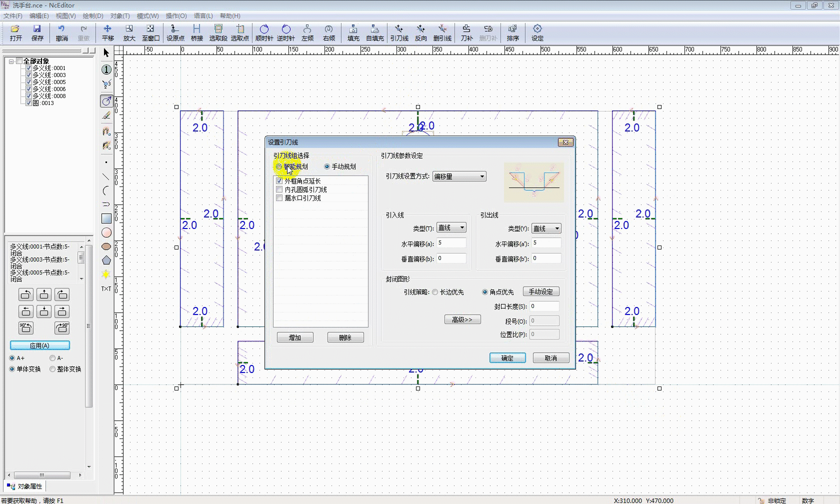Switch to 对象属性 tab
This screenshot has width=840, height=504.
(x=25, y=486)
